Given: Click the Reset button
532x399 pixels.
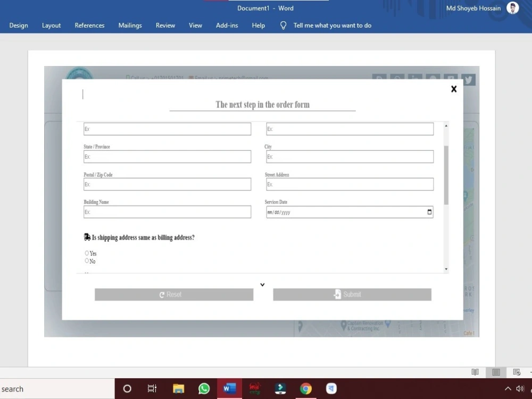Looking at the screenshot, I should pyautogui.click(x=174, y=295).
